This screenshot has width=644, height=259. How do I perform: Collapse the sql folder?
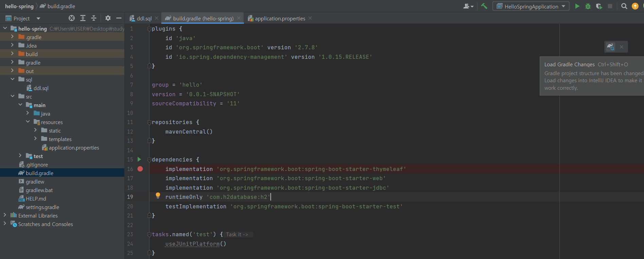(13, 80)
